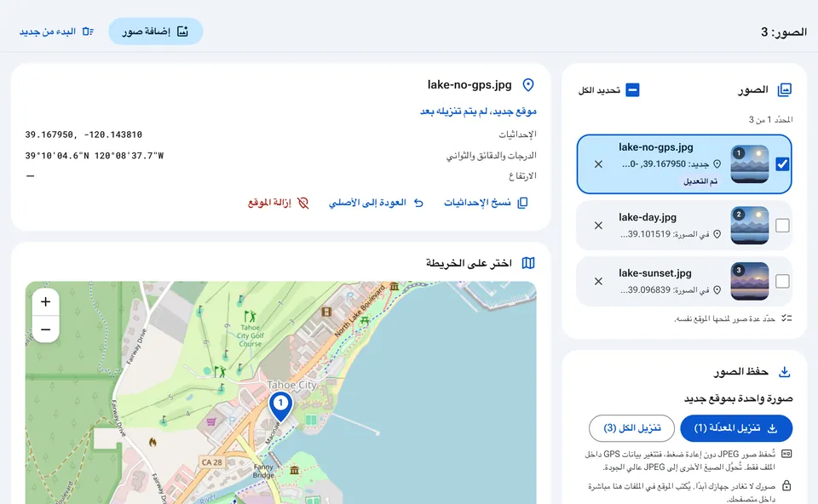Click إزالة الموقع remove location
The height and width of the screenshot is (504, 818).
coord(278,203)
